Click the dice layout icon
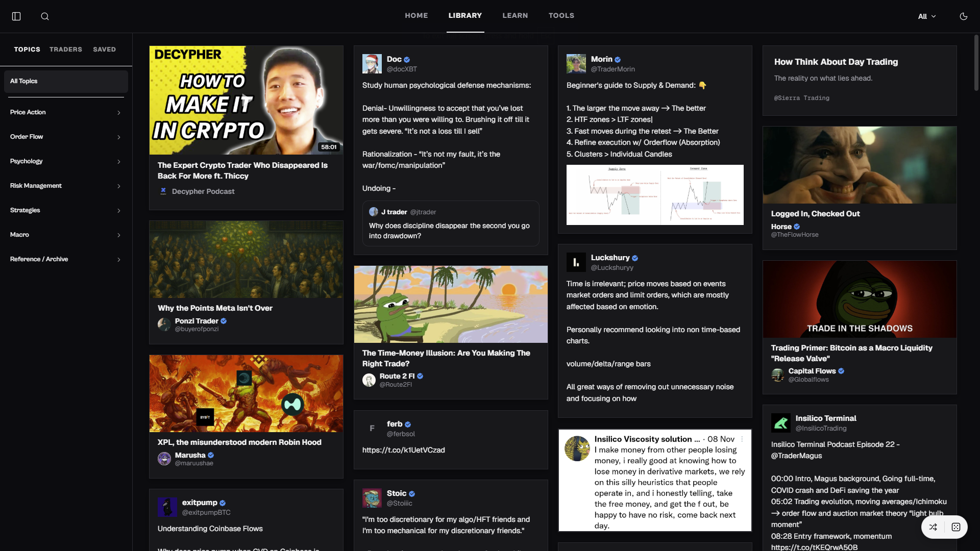980x551 pixels. coord(956,527)
